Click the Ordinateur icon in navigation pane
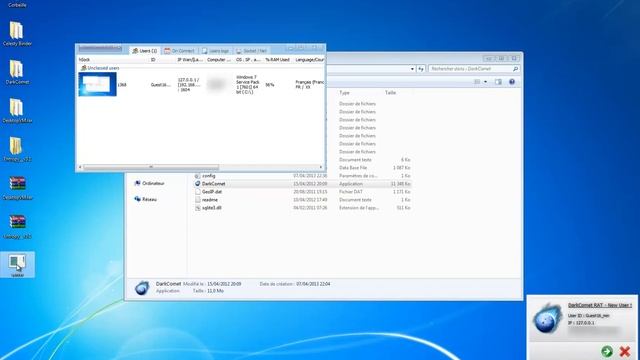Viewport: 640px width, 360px height. (x=138, y=183)
